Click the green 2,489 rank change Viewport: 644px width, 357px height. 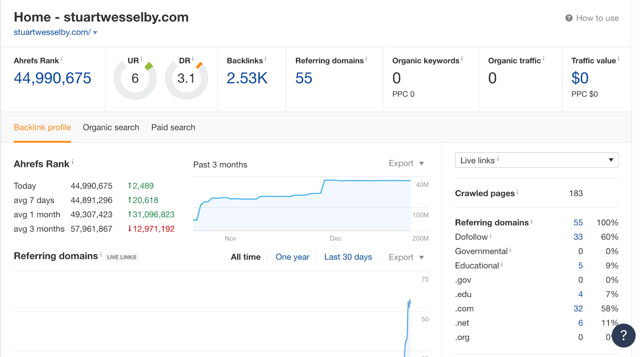coord(141,186)
